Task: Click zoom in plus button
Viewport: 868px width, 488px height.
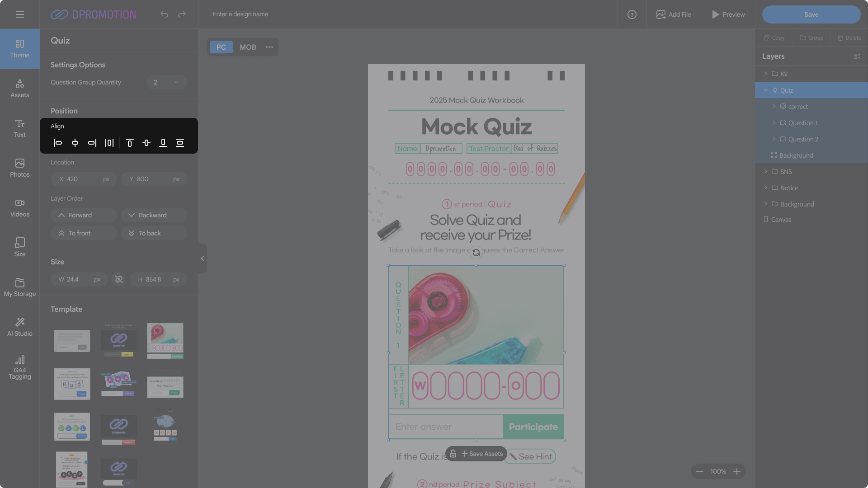Action: tap(737, 471)
